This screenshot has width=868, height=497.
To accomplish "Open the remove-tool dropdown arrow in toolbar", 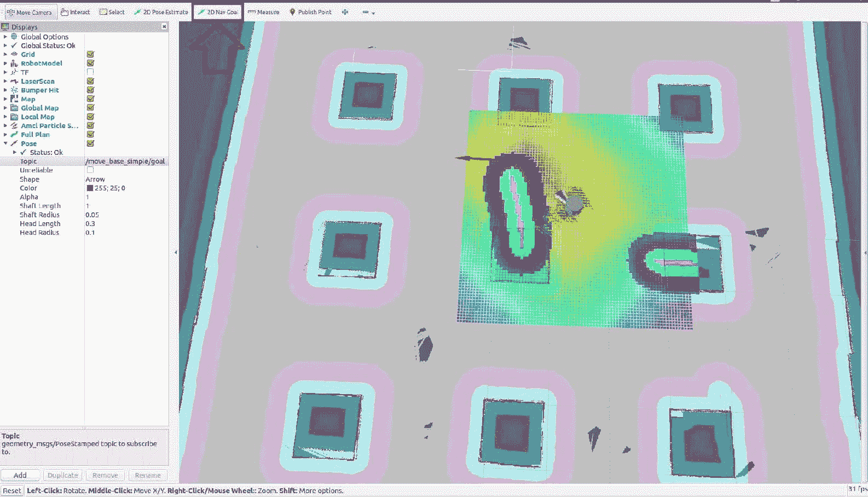I will [373, 13].
